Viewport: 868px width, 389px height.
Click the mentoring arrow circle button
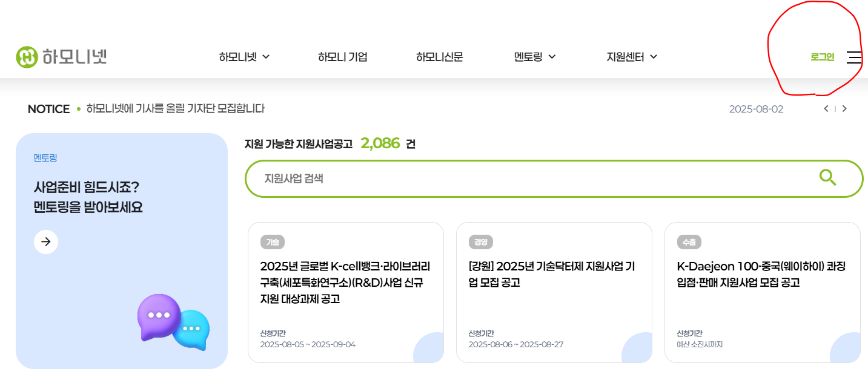point(46,242)
